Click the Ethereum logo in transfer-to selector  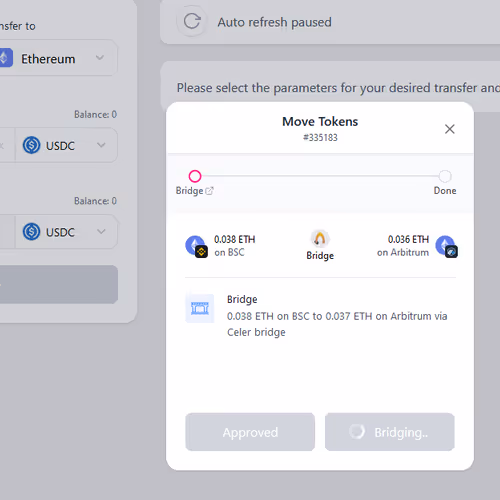point(5,58)
